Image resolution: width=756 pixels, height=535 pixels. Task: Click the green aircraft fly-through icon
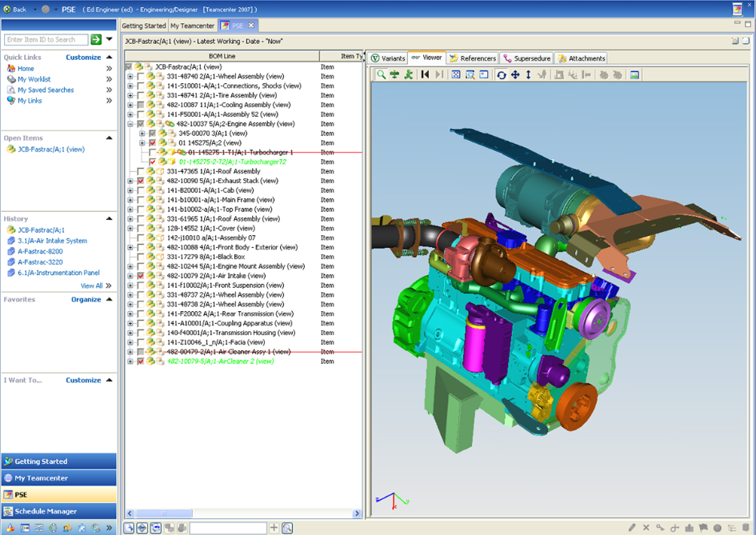coord(395,74)
